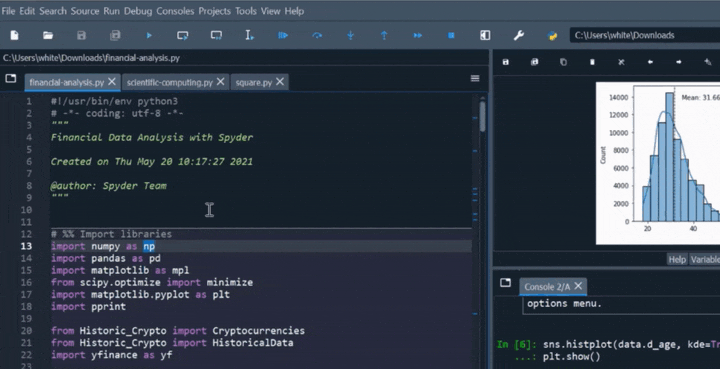Click the working directory path field
Viewport: 720px width, 369px height.
click(645, 35)
